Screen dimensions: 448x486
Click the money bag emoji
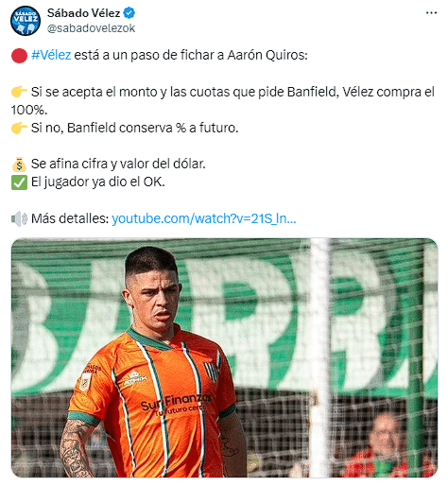click(19, 165)
